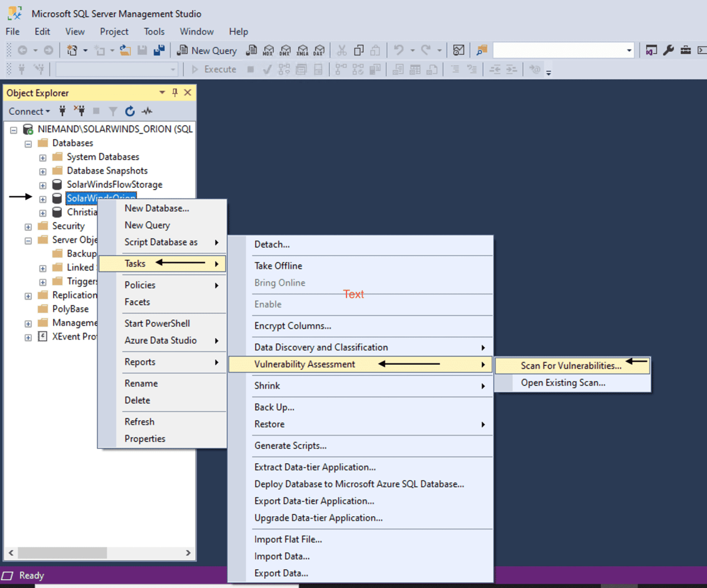Expand the System Databases node
The height and width of the screenshot is (588, 707).
click(x=42, y=157)
